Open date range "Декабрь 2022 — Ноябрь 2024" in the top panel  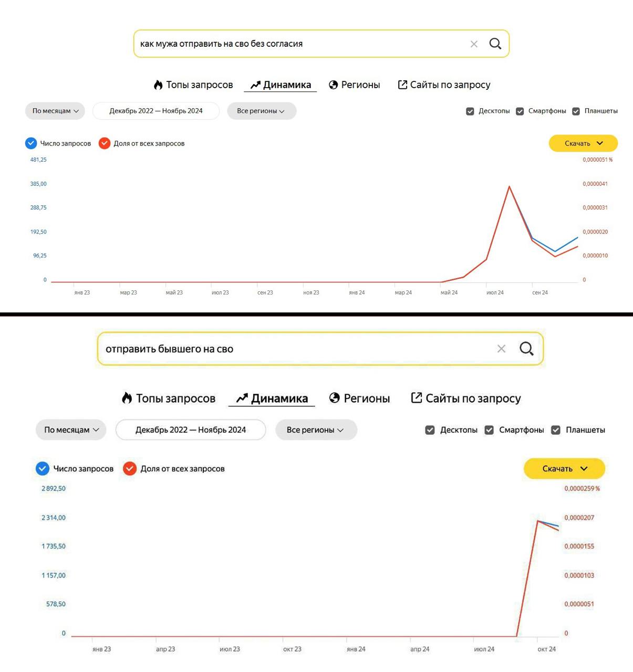coord(156,111)
